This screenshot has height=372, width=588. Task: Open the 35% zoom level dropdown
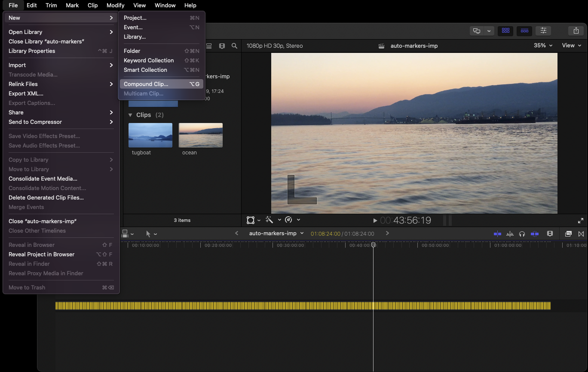[x=543, y=46]
